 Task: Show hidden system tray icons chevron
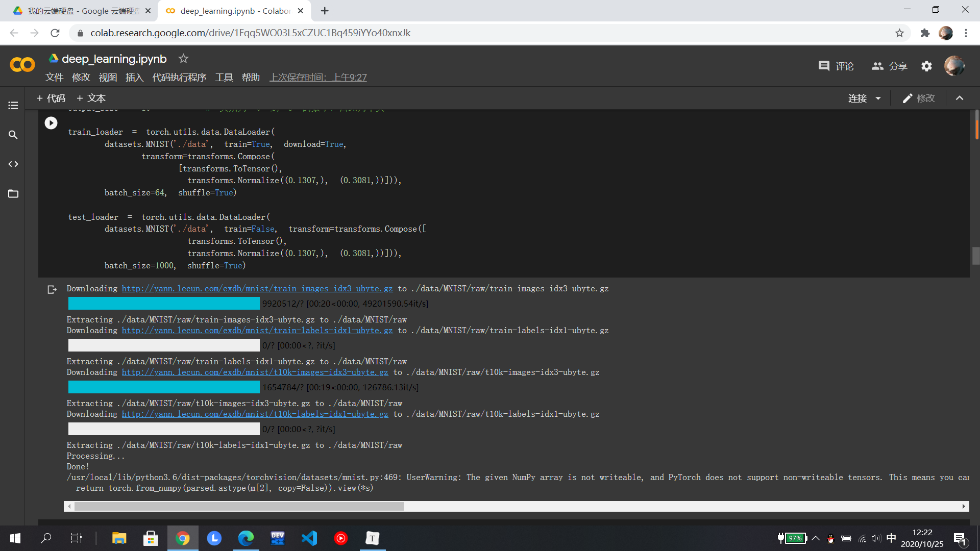click(816, 538)
